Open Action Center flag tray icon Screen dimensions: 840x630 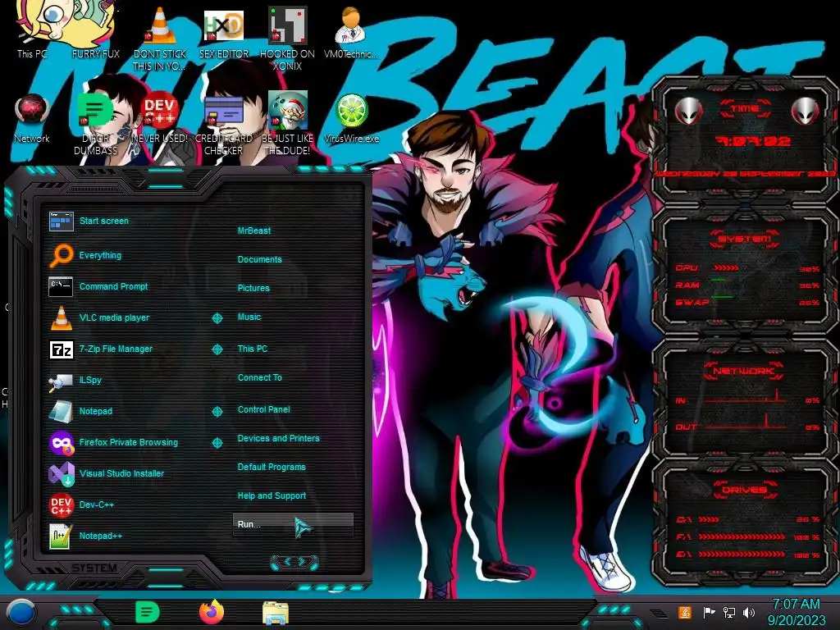pos(709,612)
